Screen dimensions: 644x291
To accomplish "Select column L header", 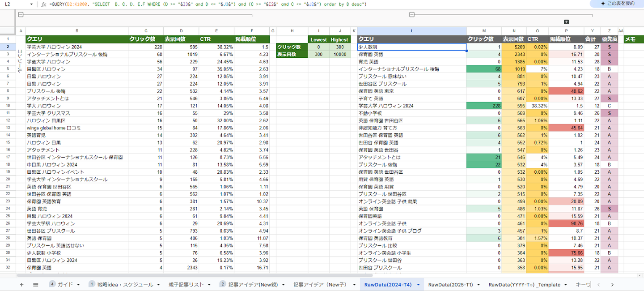I will coord(411,30).
